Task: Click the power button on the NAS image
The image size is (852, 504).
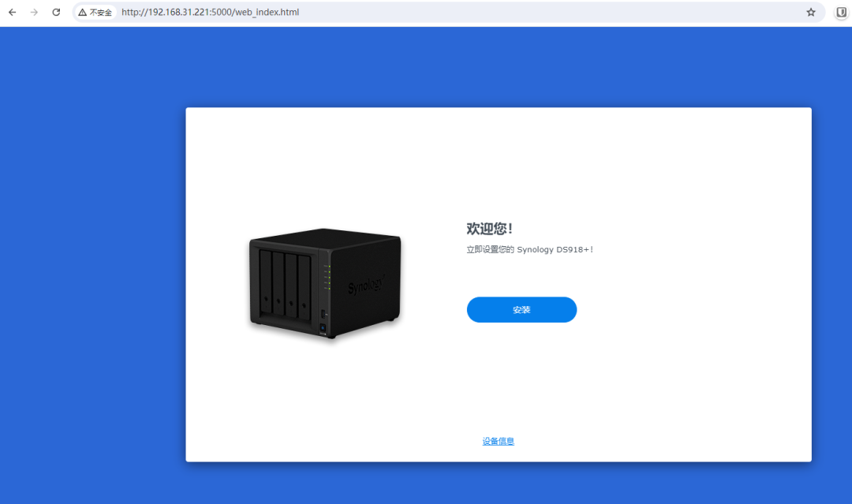Action: pyautogui.click(x=323, y=329)
